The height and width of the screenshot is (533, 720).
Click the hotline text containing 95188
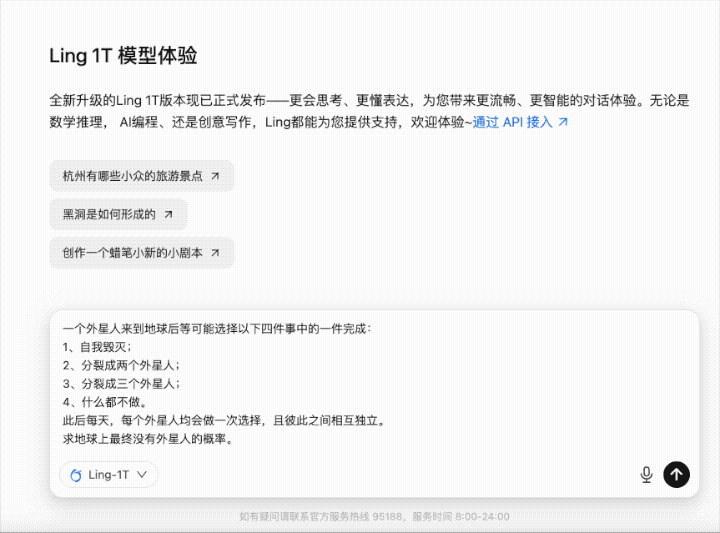tap(374, 517)
